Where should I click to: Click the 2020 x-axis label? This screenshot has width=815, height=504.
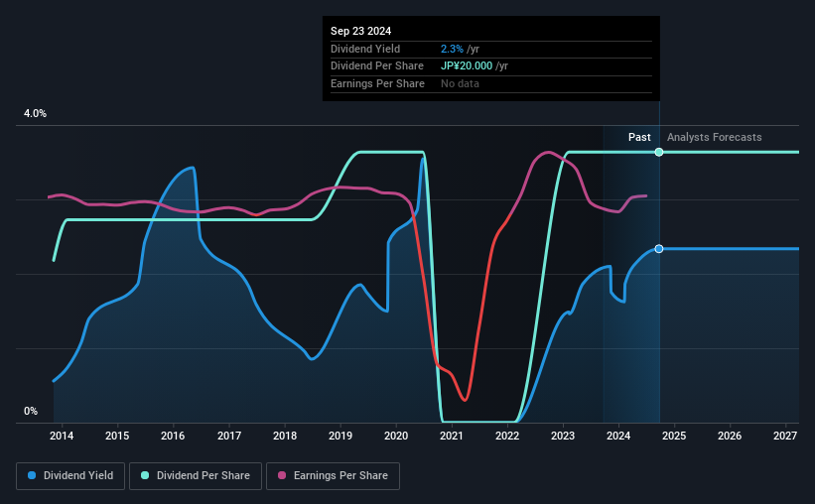point(396,436)
